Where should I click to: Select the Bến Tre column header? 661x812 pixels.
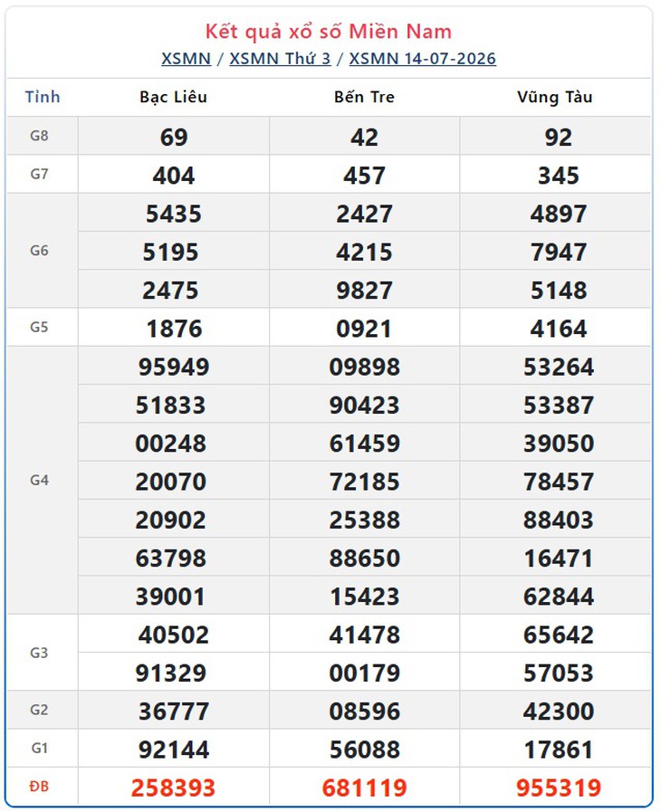[x=364, y=97]
